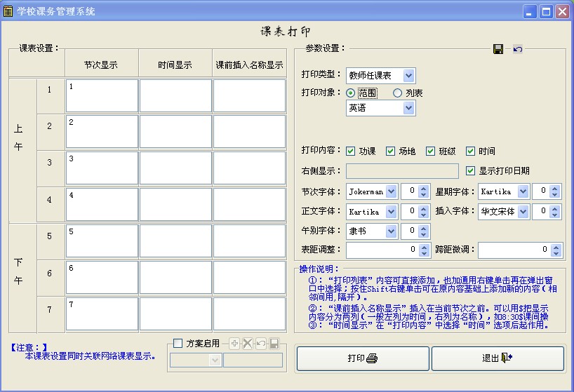The height and width of the screenshot is (392, 574).
Task: Click the 打印 button
Action: 363,358
